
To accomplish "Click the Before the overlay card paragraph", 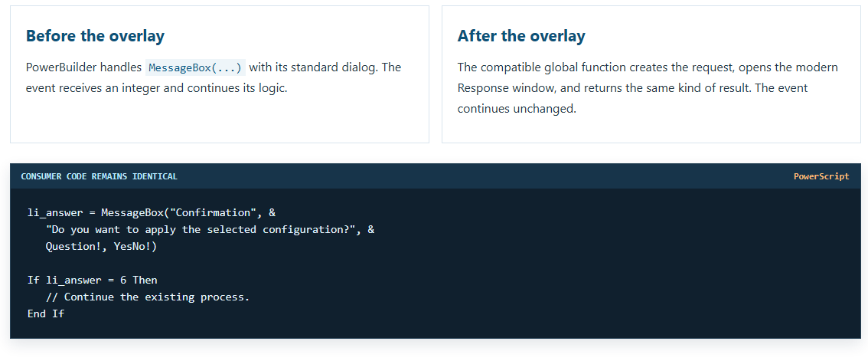I will click(x=214, y=77).
